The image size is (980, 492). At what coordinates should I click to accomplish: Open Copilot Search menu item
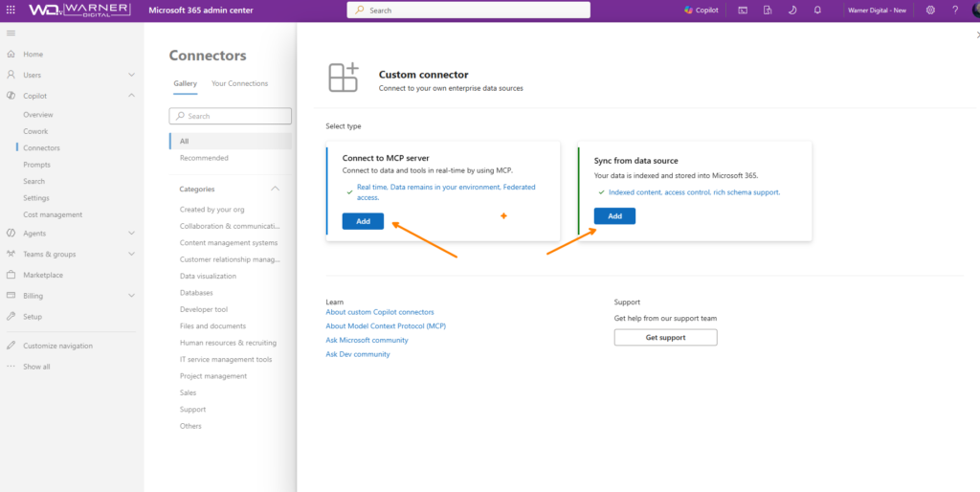[x=33, y=181]
